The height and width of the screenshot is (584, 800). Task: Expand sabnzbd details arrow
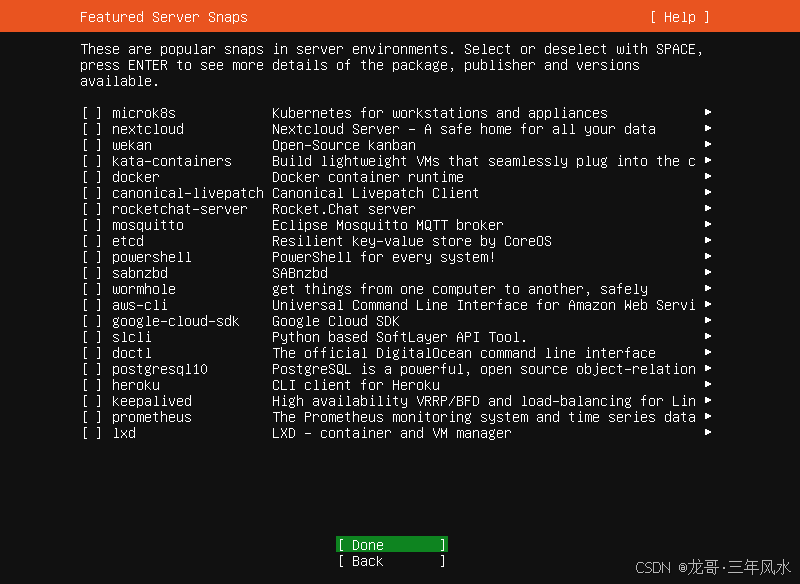(x=708, y=272)
